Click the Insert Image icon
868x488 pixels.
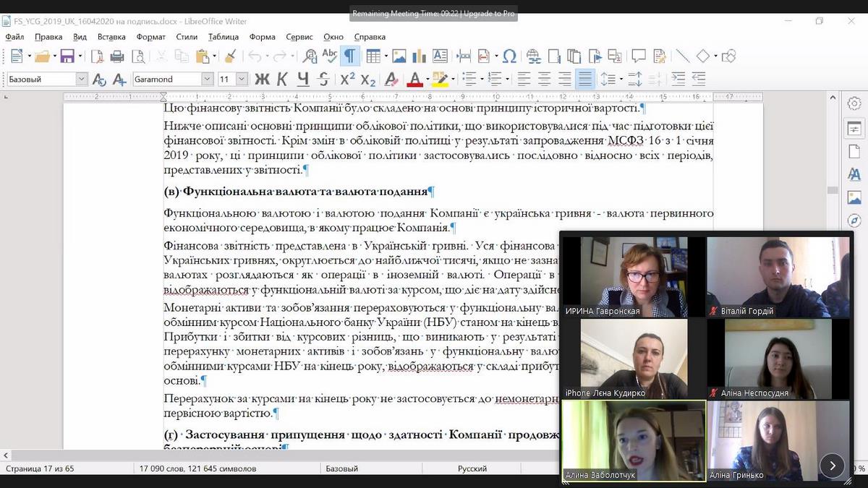(x=399, y=56)
